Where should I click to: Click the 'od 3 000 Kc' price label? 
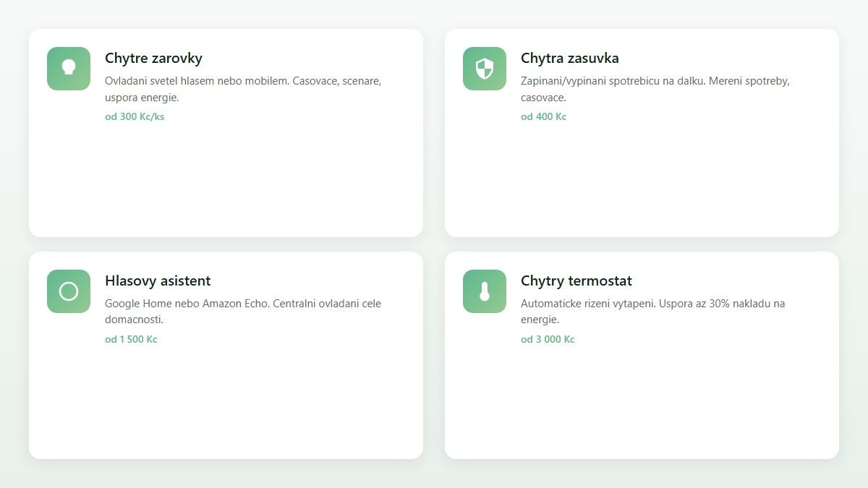(x=548, y=339)
